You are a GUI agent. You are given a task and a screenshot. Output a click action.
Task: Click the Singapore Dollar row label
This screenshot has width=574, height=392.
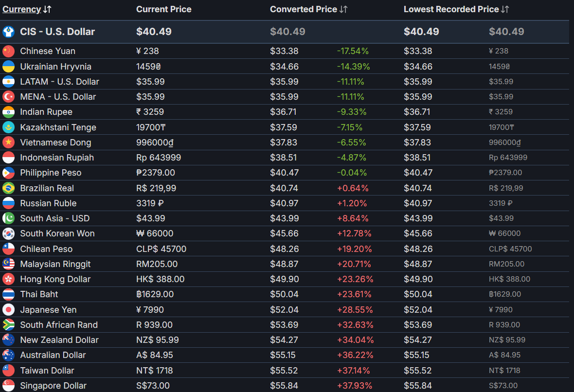[x=53, y=386]
